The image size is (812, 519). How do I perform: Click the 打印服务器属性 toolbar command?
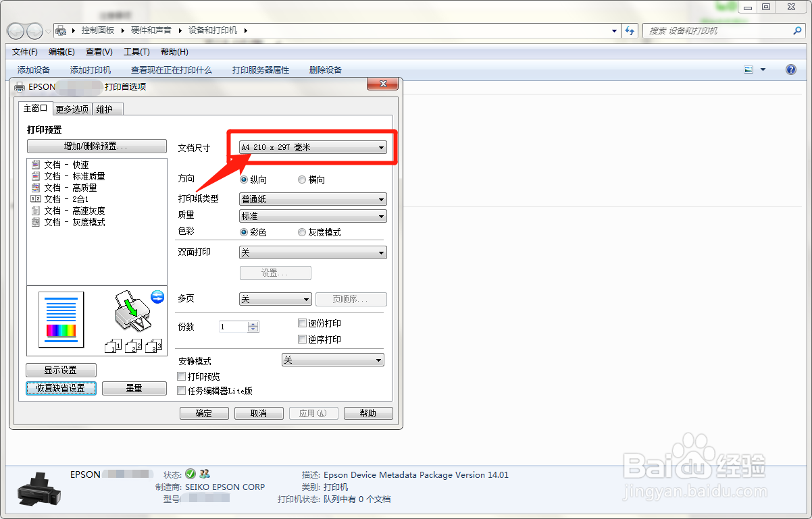pos(261,70)
